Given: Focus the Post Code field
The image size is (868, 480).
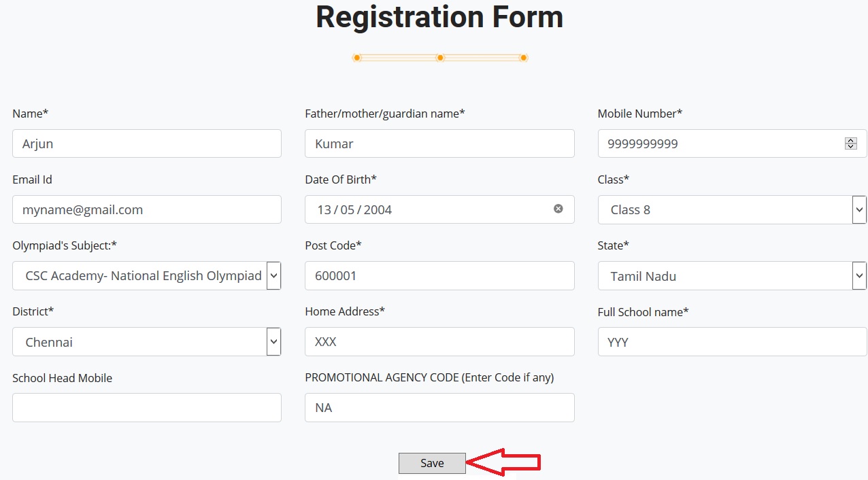Looking at the screenshot, I should [x=439, y=275].
